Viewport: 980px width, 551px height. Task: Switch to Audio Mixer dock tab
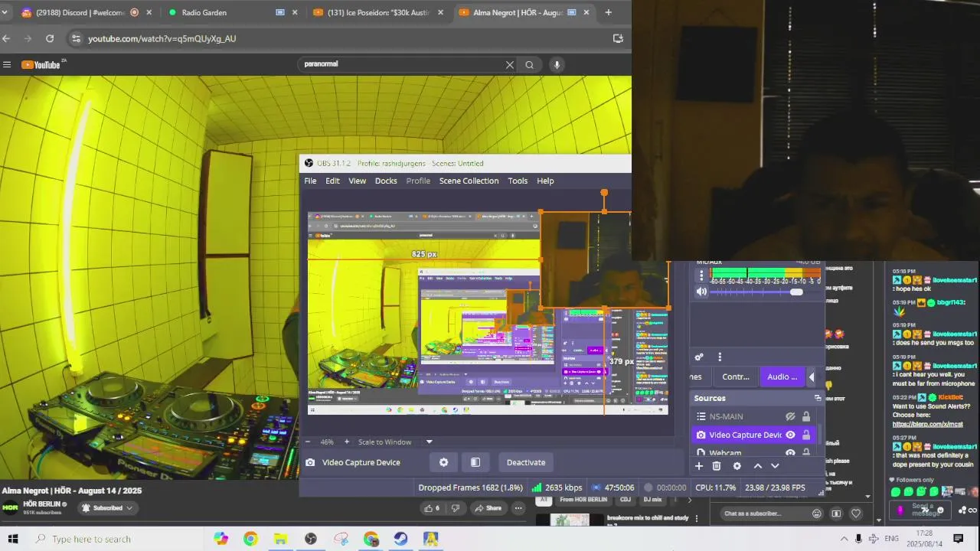(782, 377)
